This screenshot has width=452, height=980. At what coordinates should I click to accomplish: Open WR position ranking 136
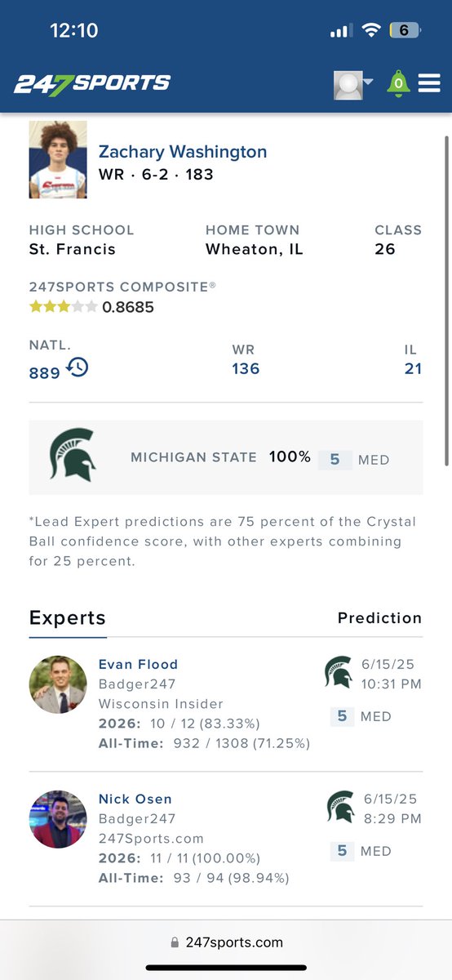(246, 368)
